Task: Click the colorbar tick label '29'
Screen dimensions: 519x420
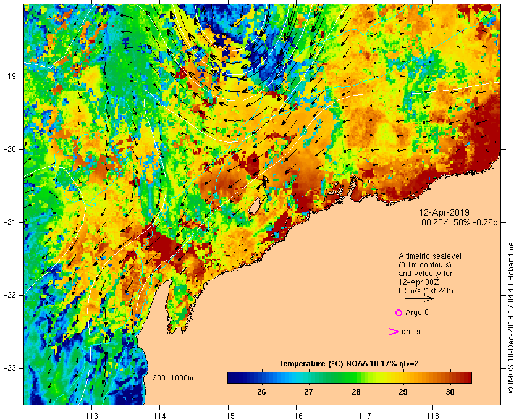Action: coord(403,392)
